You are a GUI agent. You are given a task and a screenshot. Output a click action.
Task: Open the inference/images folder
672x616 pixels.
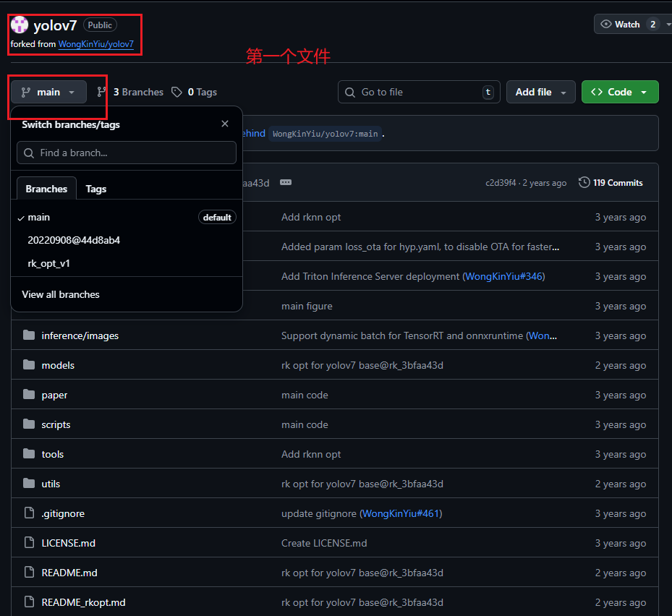click(x=80, y=336)
